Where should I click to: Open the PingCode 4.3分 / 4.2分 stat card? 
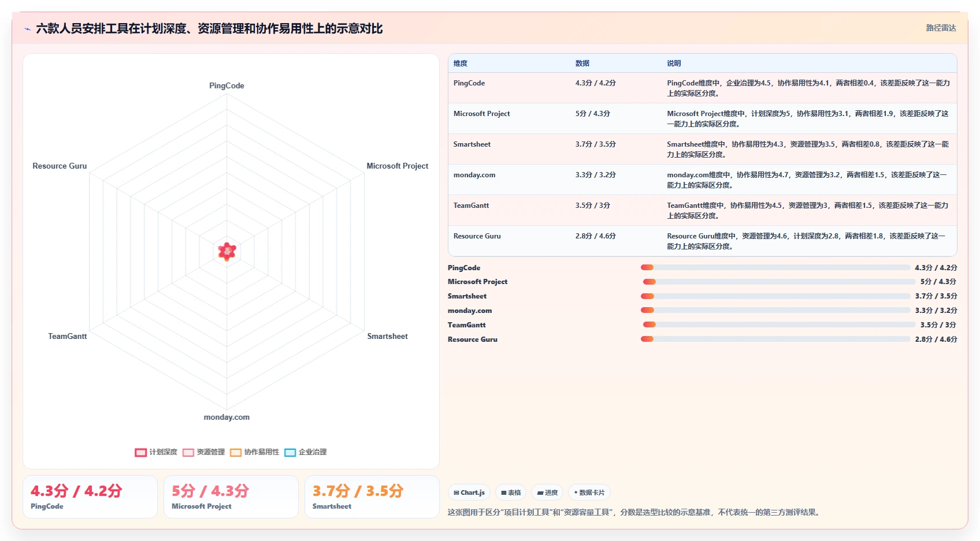[90, 497]
